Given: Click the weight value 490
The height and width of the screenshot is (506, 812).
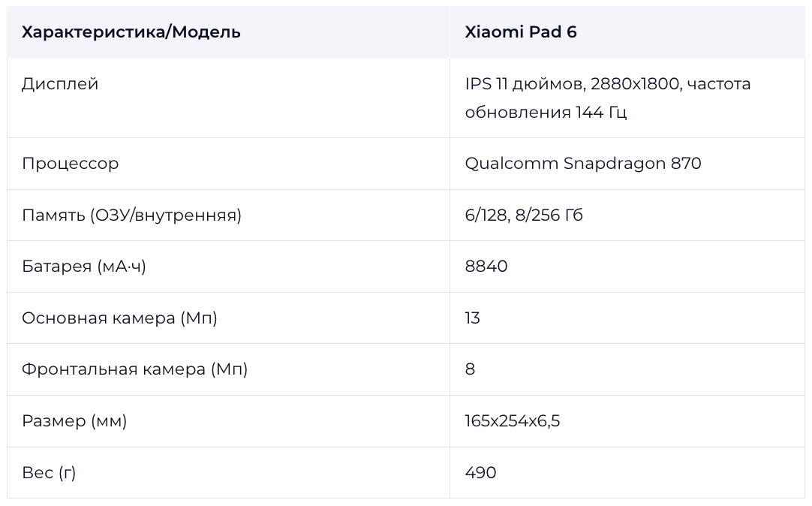Looking at the screenshot, I should click(x=480, y=473).
